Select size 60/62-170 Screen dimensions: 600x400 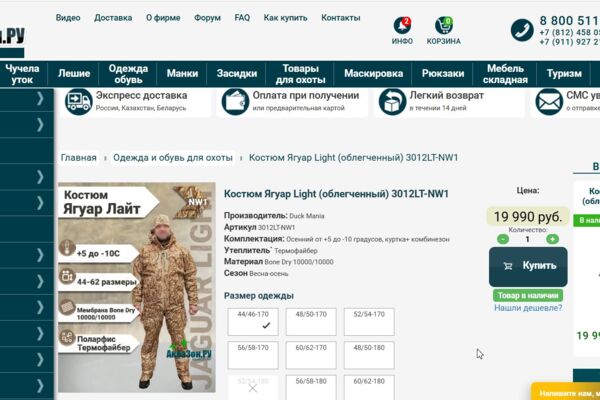click(311, 355)
